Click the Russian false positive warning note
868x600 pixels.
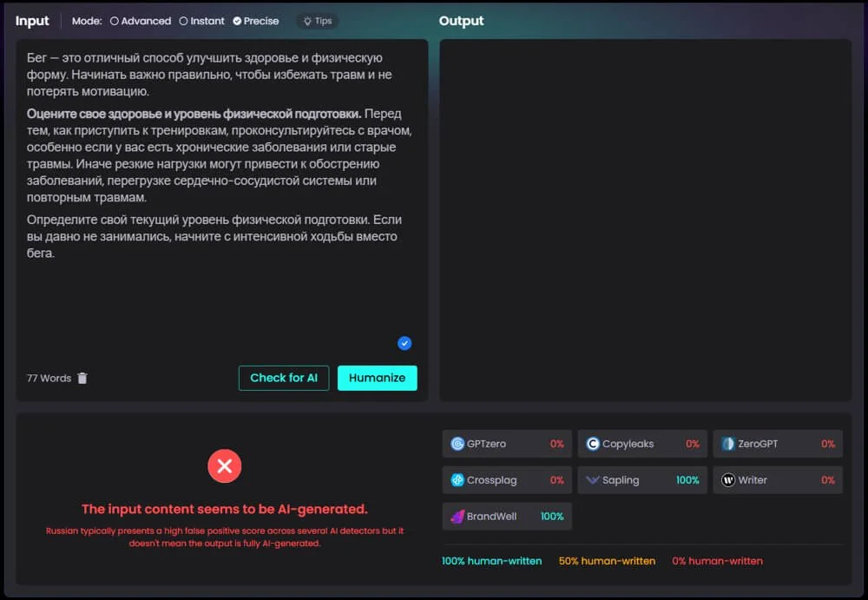click(x=224, y=537)
